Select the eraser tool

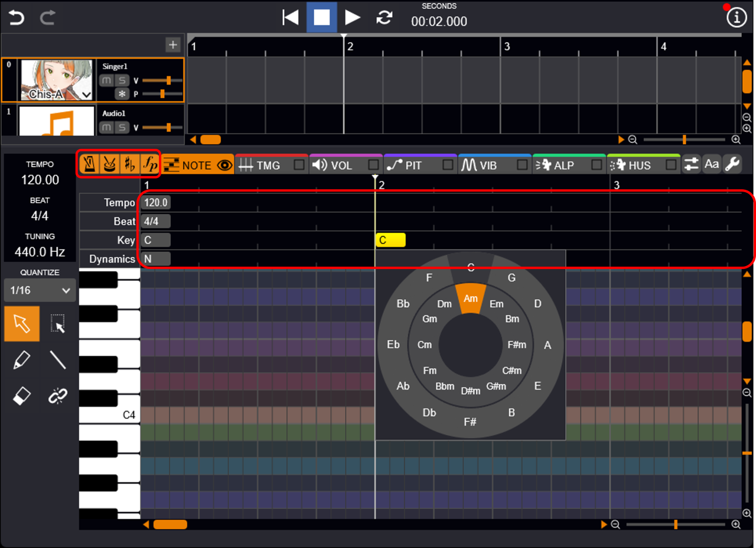(x=22, y=397)
